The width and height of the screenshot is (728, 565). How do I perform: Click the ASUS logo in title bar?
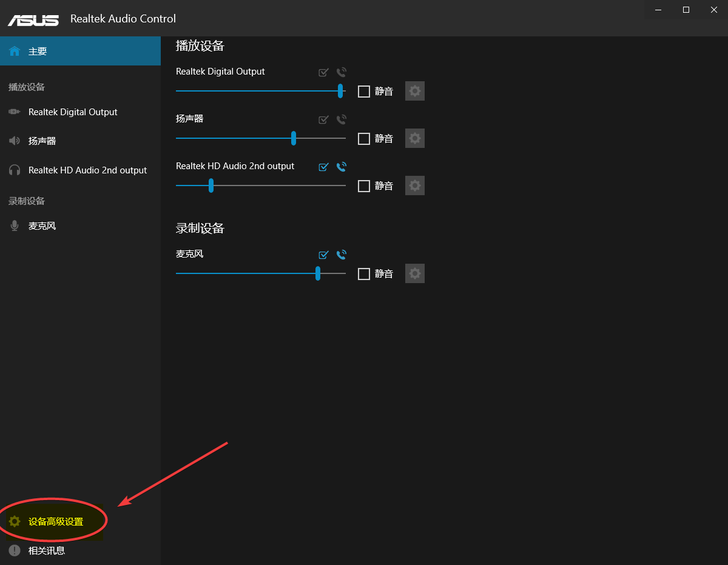tap(33, 19)
